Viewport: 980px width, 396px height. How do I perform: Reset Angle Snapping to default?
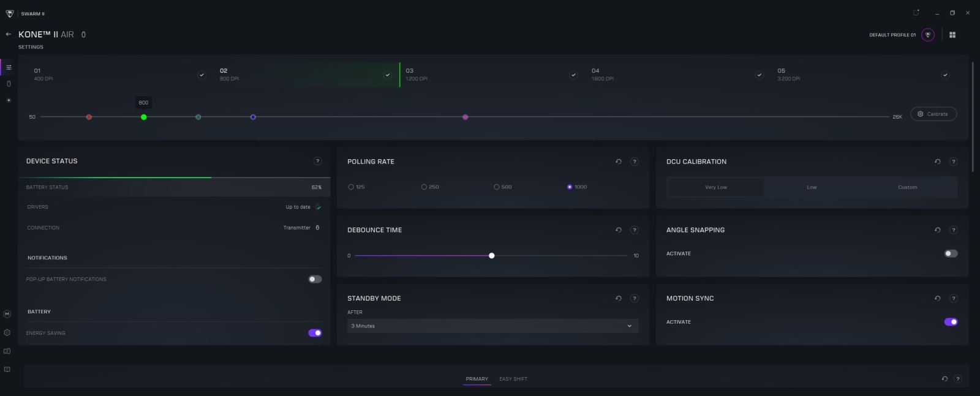point(938,230)
